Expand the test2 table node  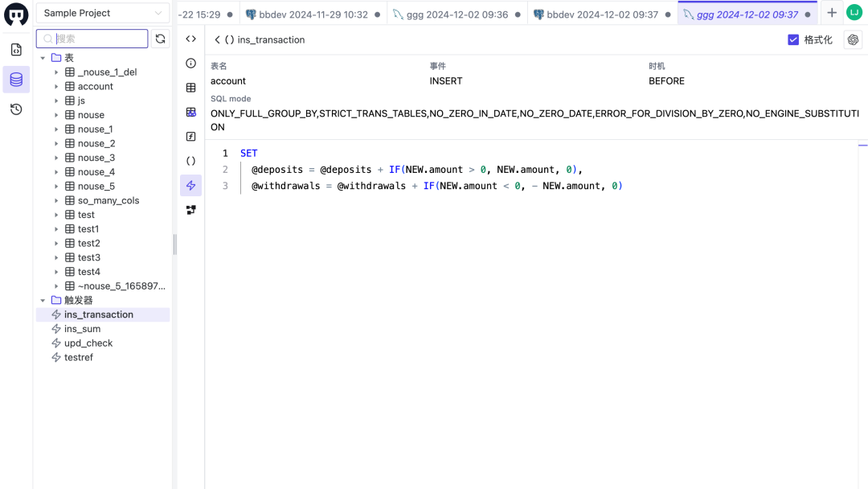[56, 243]
